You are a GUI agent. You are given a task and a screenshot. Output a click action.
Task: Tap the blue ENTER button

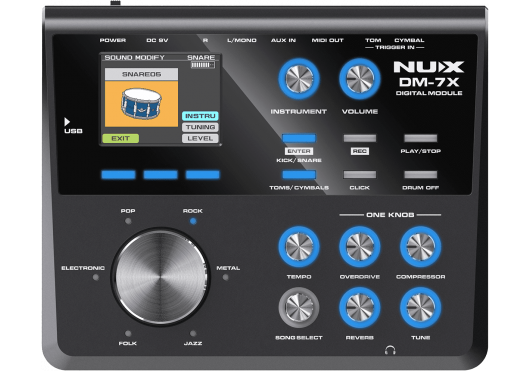(299, 138)
